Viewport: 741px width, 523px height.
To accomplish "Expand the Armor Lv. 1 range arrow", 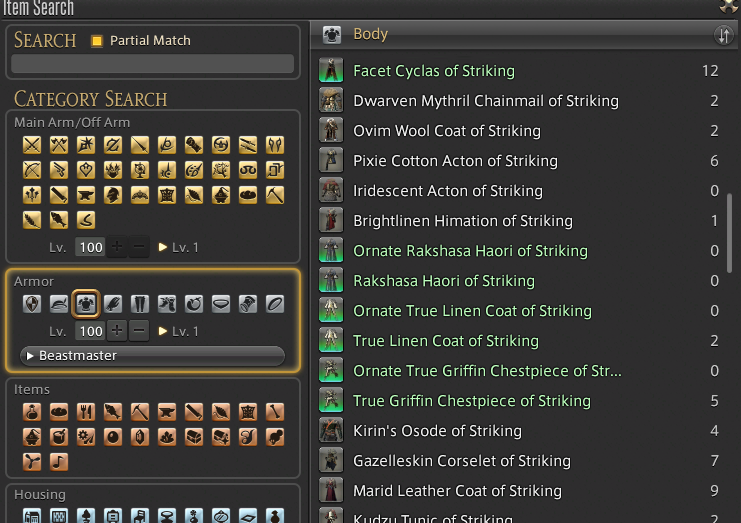I will click(163, 331).
